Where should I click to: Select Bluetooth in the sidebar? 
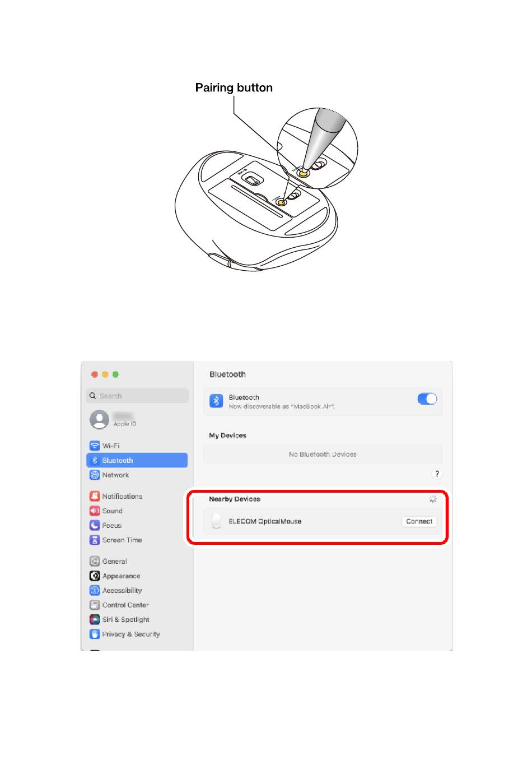tap(137, 460)
